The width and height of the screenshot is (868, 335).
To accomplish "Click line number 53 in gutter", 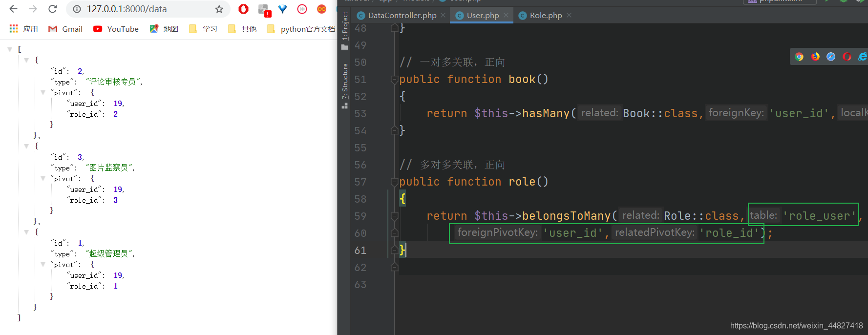I will click(360, 114).
